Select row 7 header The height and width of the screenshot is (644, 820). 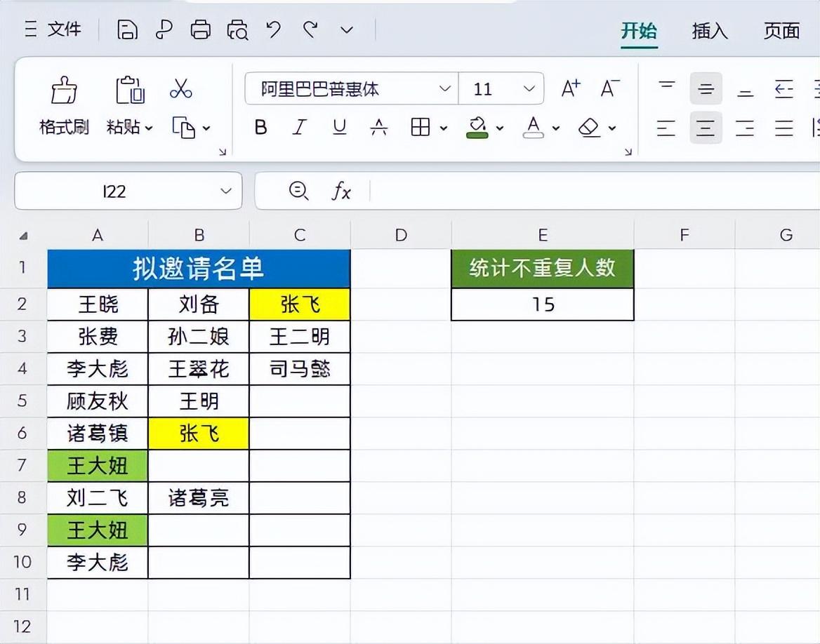[22, 465]
